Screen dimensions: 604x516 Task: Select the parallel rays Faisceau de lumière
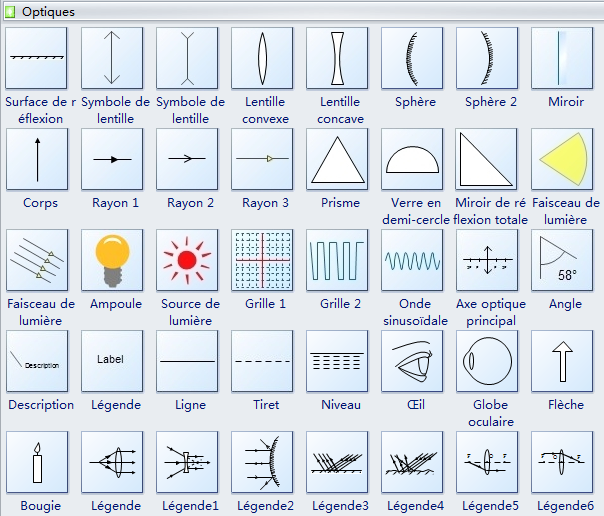pos(37,260)
